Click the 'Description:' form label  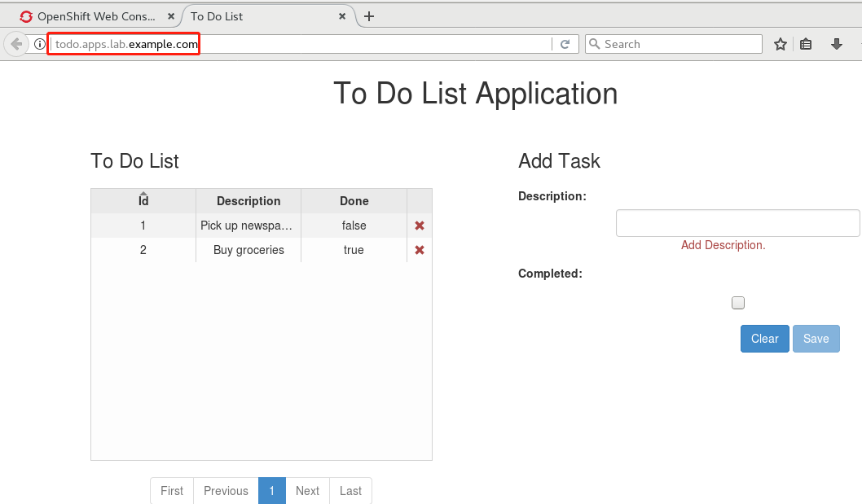(552, 196)
